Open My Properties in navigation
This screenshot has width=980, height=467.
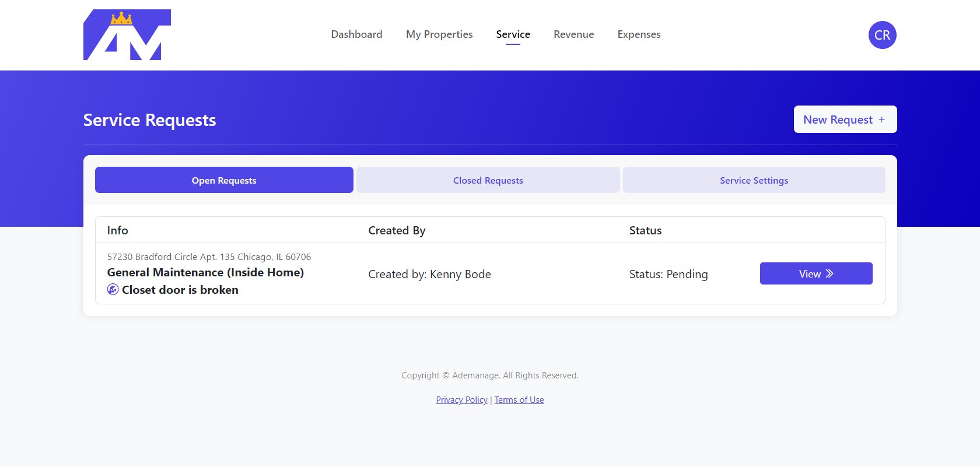[439, 34]
